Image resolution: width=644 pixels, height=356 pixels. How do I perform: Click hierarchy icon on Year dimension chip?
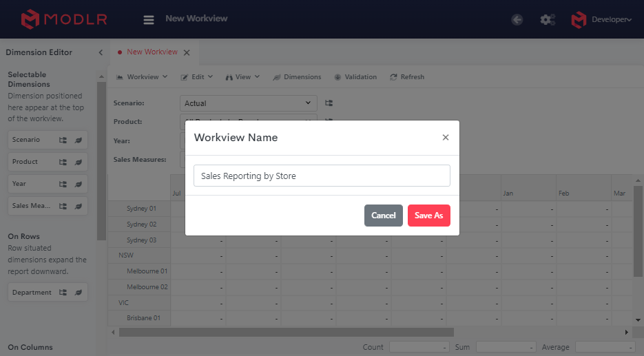pos(63,185)
